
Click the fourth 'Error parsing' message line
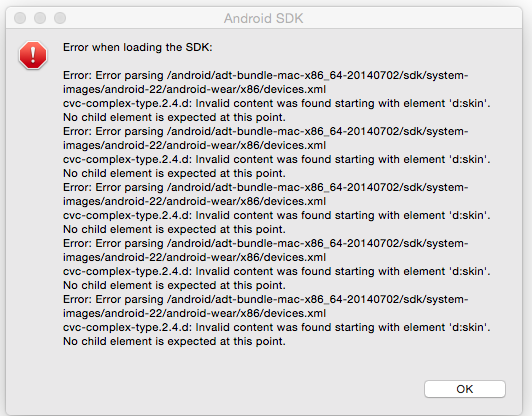pos(266,243)
